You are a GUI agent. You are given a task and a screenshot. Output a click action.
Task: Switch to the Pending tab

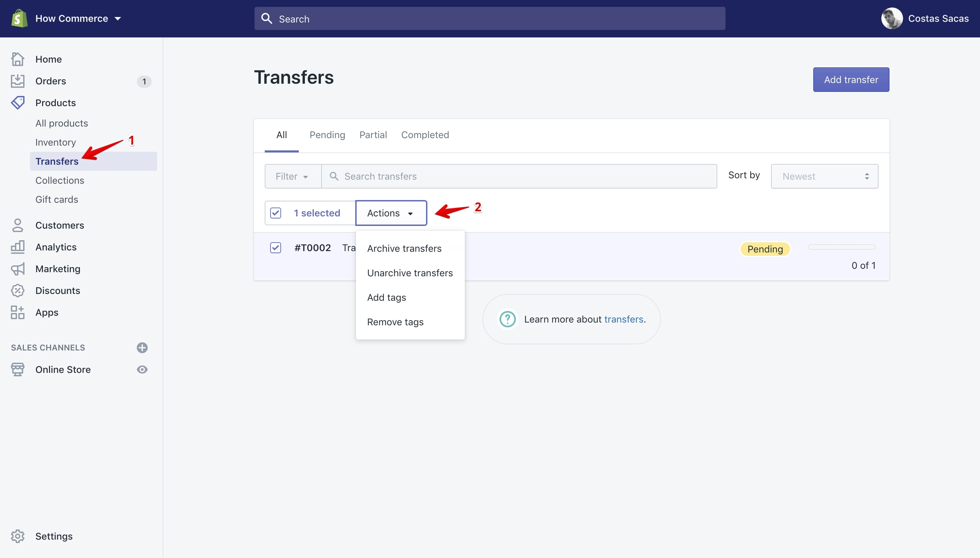pyautogui.click(x=327, y=135)
